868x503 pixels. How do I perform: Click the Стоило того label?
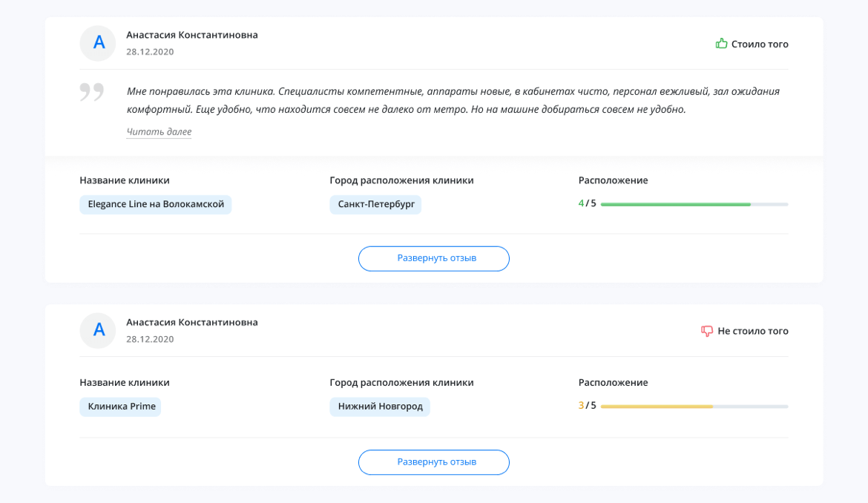[x=760, y=45]
